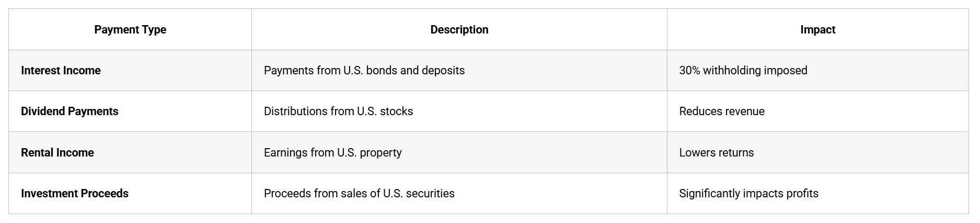Click the '30%' figure in Impact column
The height and width of the screenshot is (223, 980).
coord(689,71)
